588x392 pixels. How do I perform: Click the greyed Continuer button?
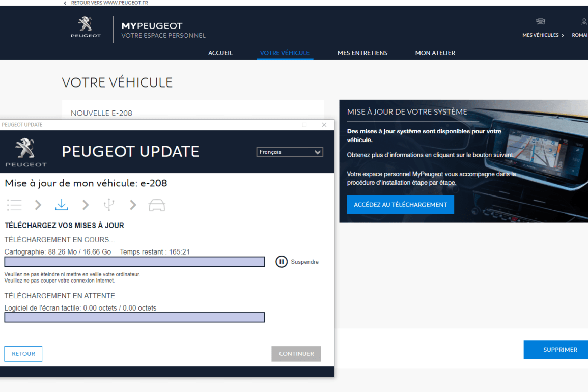coord(296,354)
